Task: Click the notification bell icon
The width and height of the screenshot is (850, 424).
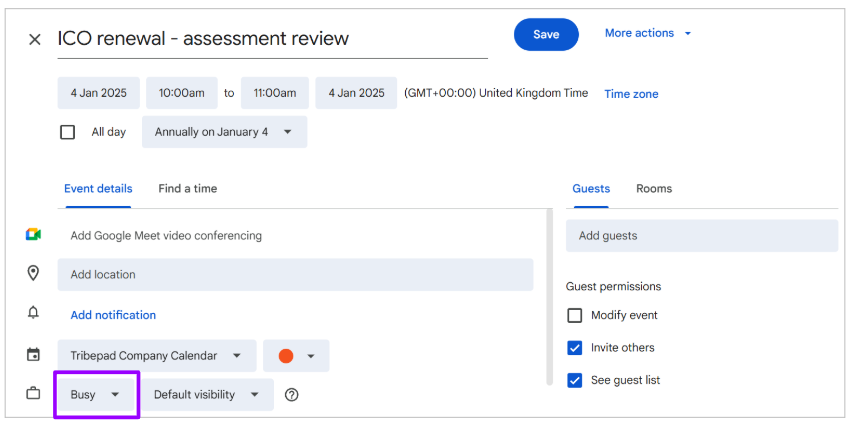Action: [33, 313]
